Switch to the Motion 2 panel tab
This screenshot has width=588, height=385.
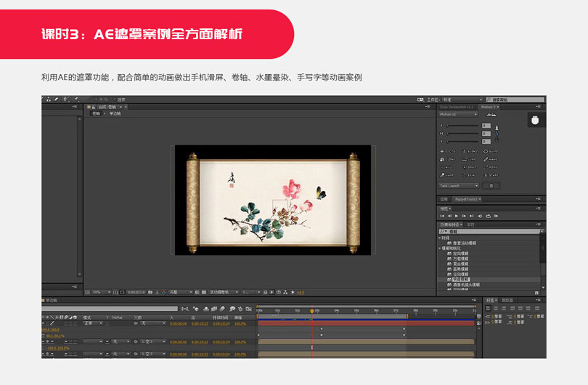tap(489, 108)
